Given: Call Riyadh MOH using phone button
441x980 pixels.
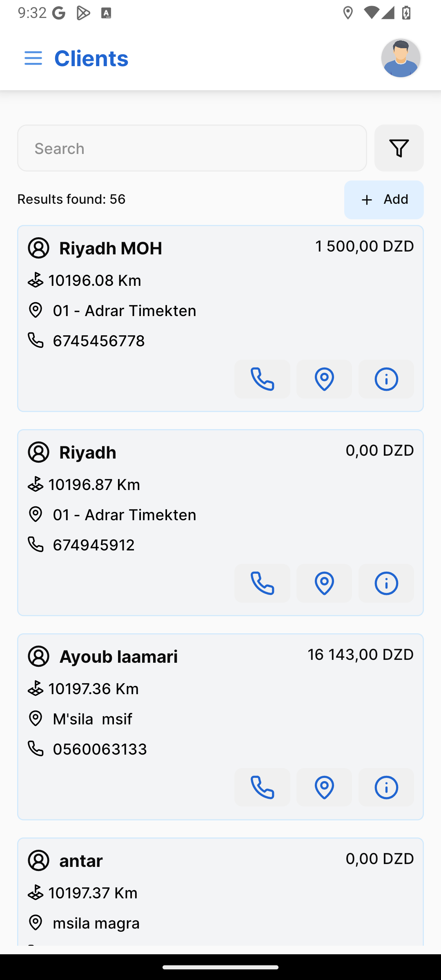Looking at the screenshot, I should 262,379.
